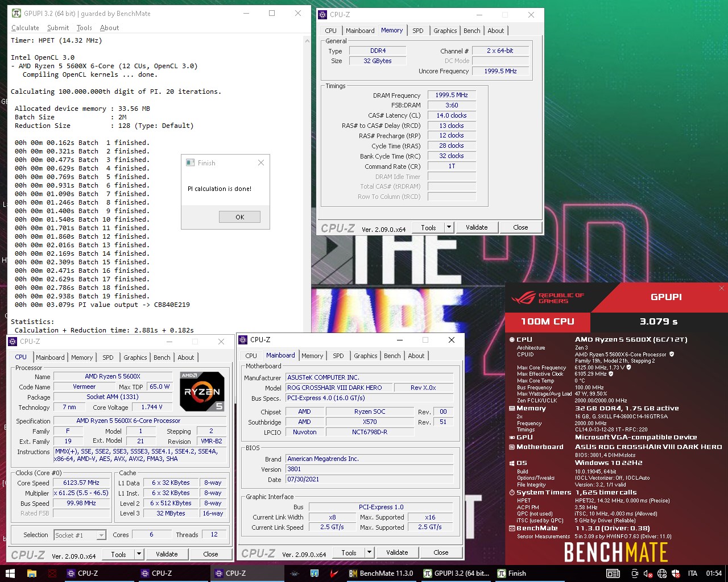
Task: Select Mainboard tab in bottom-left CPU-Z window
Action: (x=50, y=357)
